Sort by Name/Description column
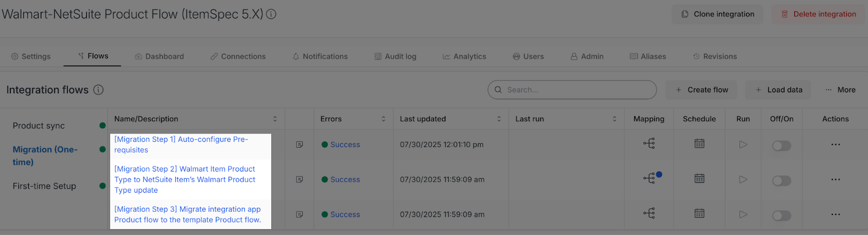Image resolution: width=868 pixels, height=235 pixels. click(275, 119)
